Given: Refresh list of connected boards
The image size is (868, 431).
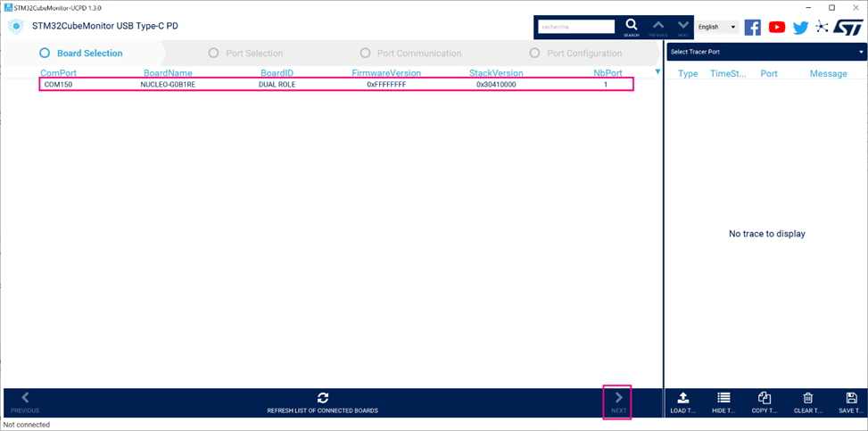Looking at the screenshot, I should point(323,403).
